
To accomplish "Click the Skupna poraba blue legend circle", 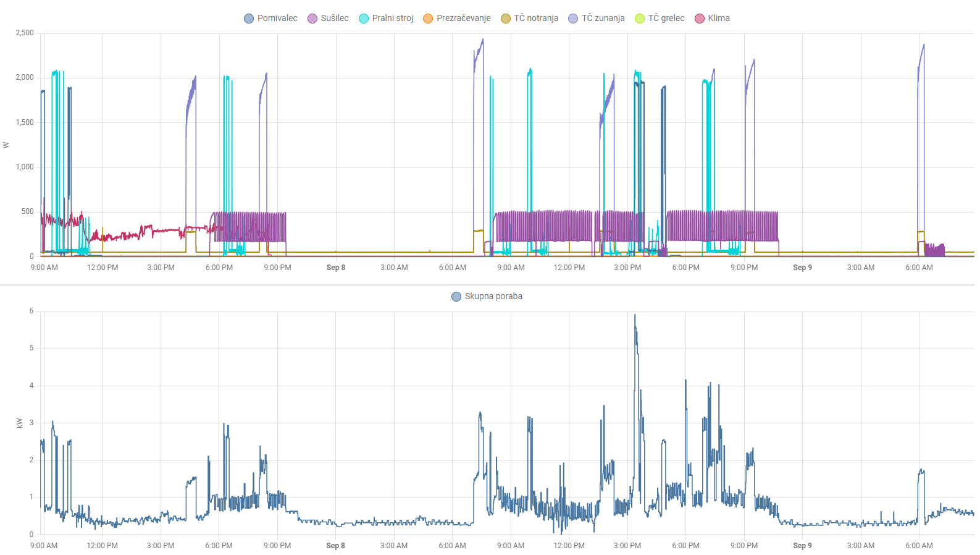I will pos(456,297).
